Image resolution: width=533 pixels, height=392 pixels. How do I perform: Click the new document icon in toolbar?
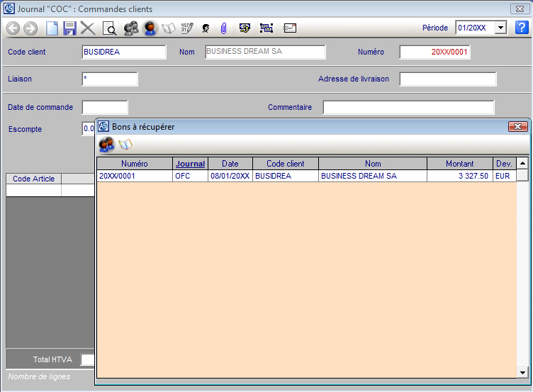[x=52, y=28]
